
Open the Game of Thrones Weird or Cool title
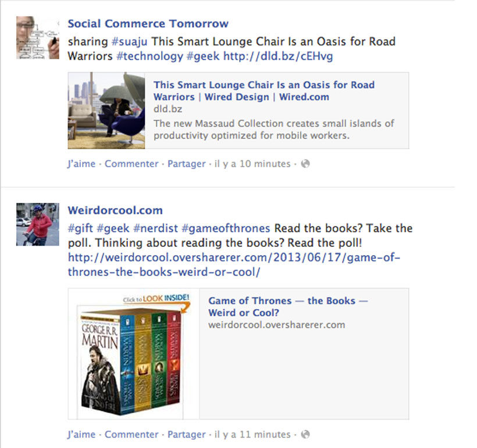pos(288,307)
